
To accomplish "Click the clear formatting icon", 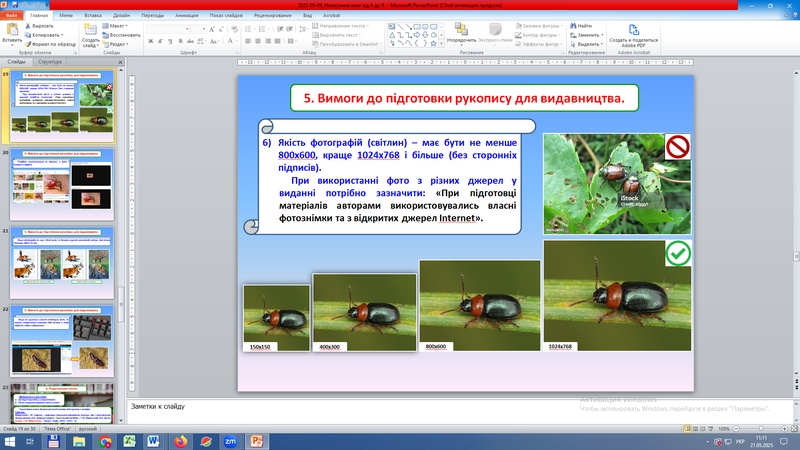I will 234,30.
